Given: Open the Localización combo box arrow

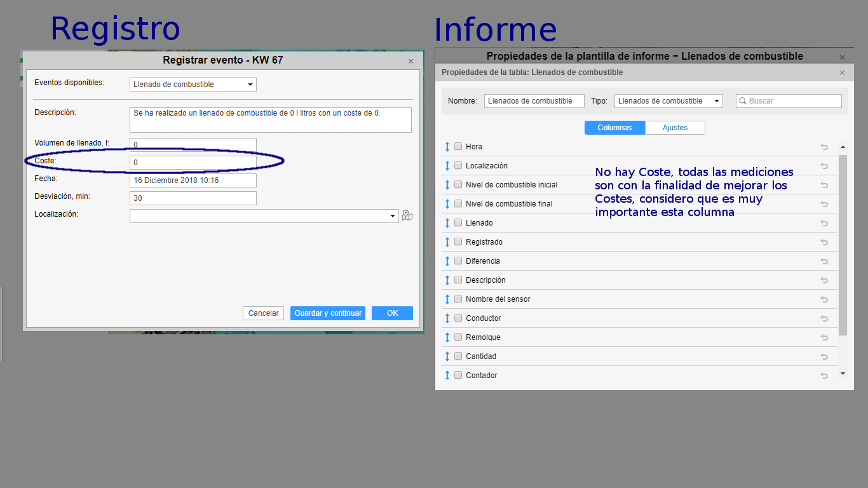Looking at the screenshot, I should click(x=393, y=217).
